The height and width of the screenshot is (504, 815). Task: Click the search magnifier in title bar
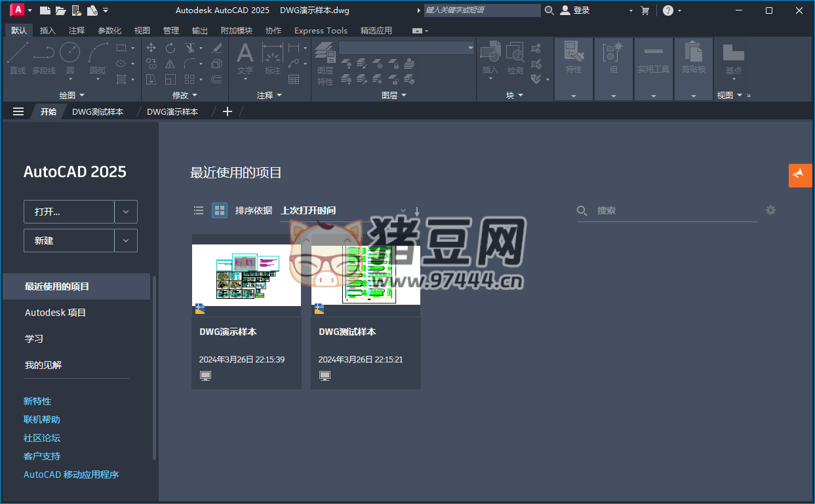tap(549, 10)
